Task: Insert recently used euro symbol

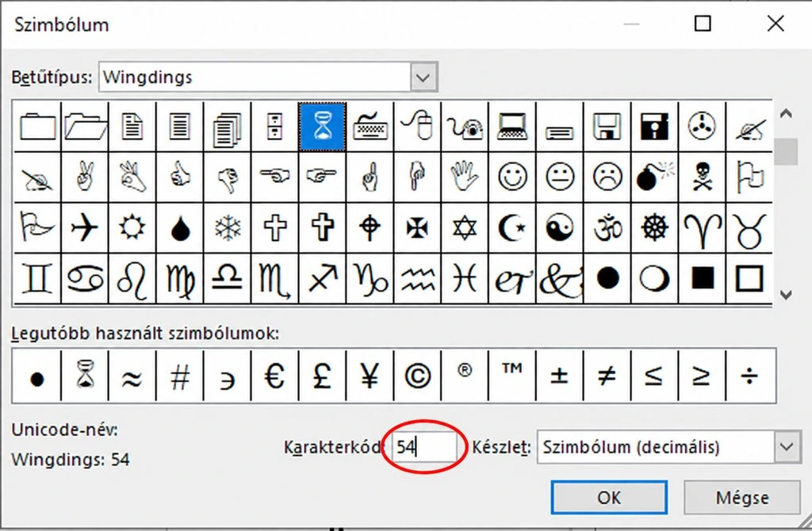Action: click(274, 376)
